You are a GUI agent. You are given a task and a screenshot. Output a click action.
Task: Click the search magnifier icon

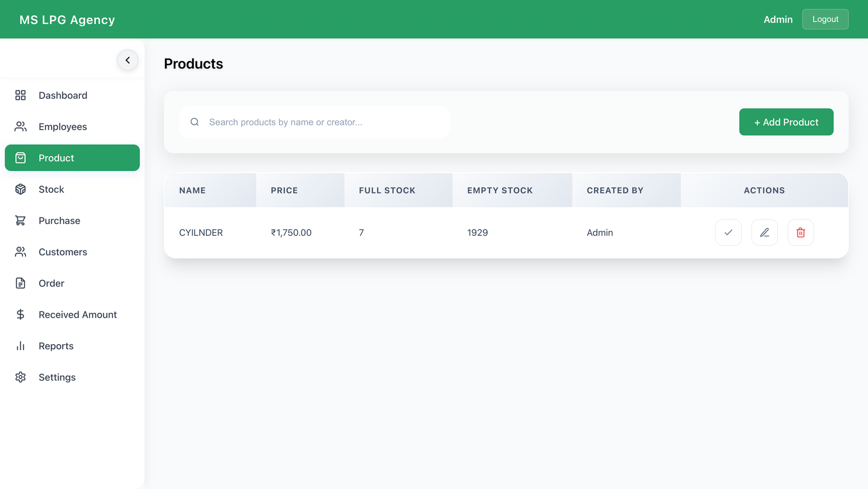coord(195,122)
